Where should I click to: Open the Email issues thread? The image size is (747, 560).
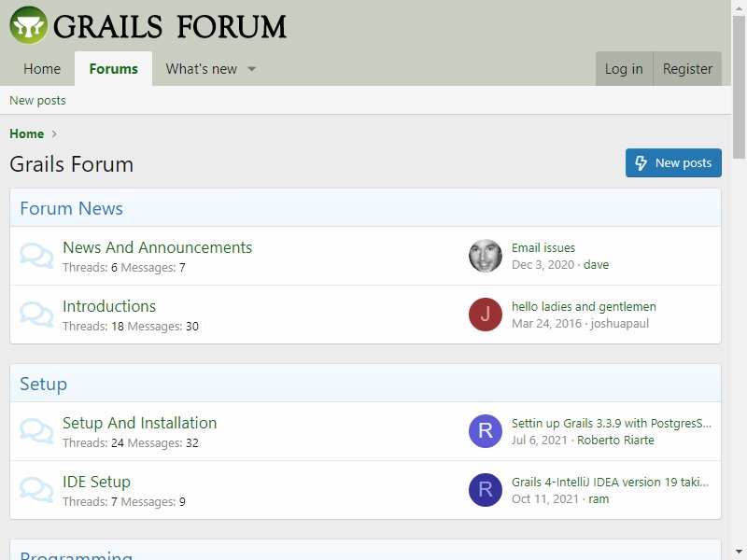pos(543,247)
